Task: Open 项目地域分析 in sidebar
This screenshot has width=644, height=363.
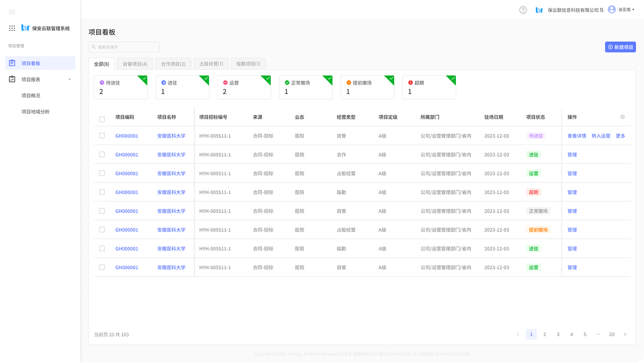Action: 36,111
